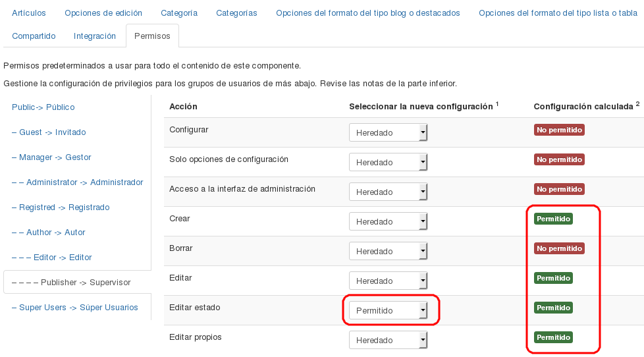Screen dimensions: 644x357
Task: Select the Integración tab
Action: tap(95, 36)
